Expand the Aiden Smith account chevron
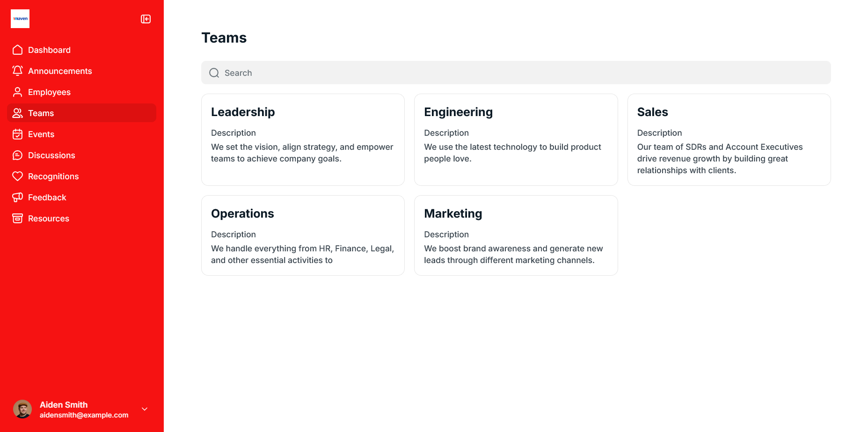 (x=145, y=409)
